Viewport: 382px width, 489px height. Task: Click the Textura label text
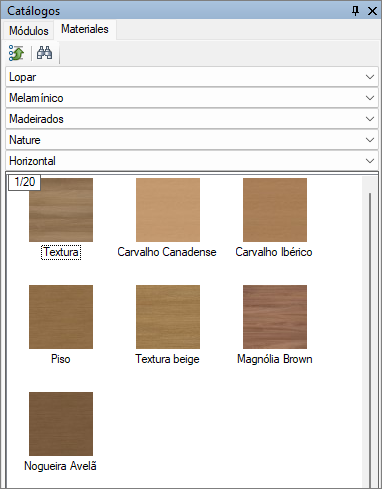click(61, 252)
